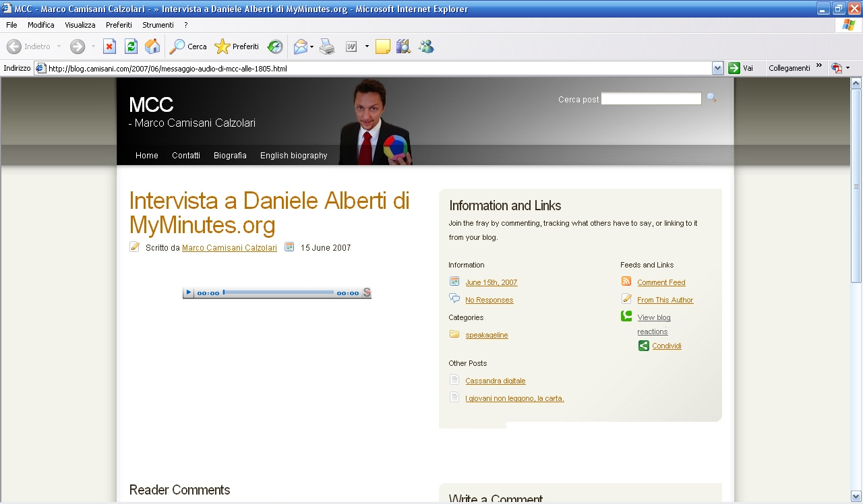Open Marco Camisani Calzolari author link
The width and height of the screenshot is (863, 504).
[229, 247]
